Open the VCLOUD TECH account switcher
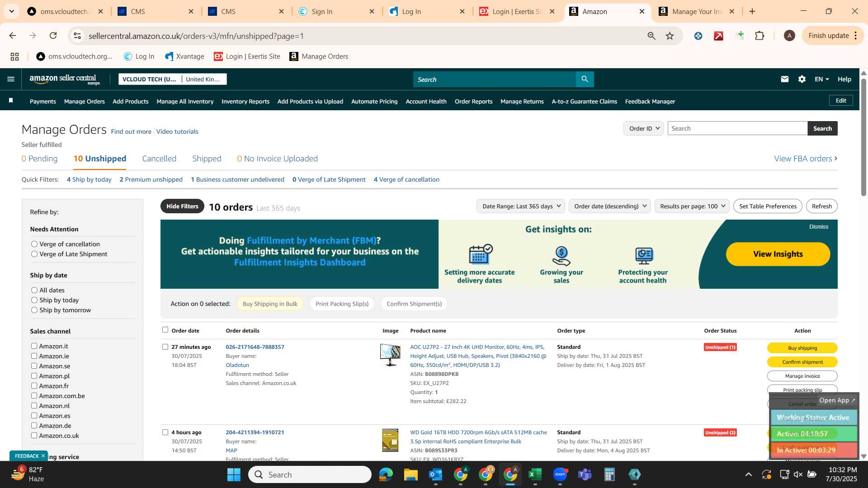868x488 pixels. (x=172, y=79)
